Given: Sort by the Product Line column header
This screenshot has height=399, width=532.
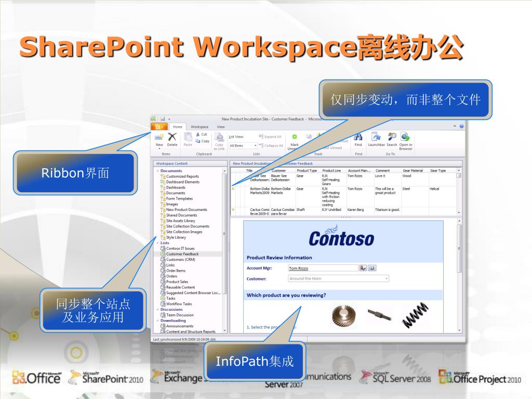Looking at the screenshot, I should [x=333, y=170].
